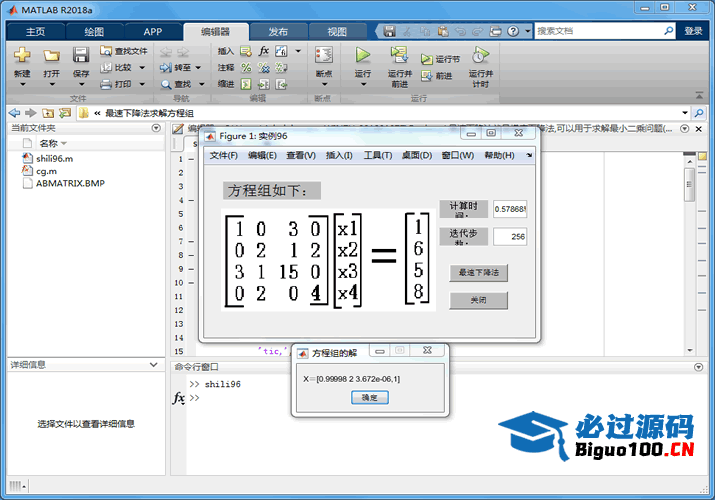
Task: Click the Breakpoints (断点) icon
Action: pos(324,55)
